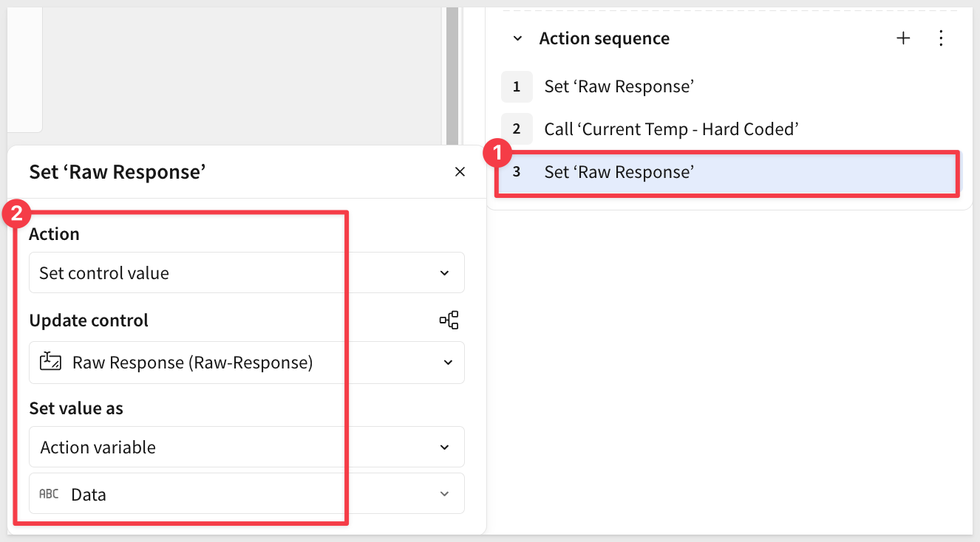Click the vertical scrollbar left of the panel

coord(452,74)
